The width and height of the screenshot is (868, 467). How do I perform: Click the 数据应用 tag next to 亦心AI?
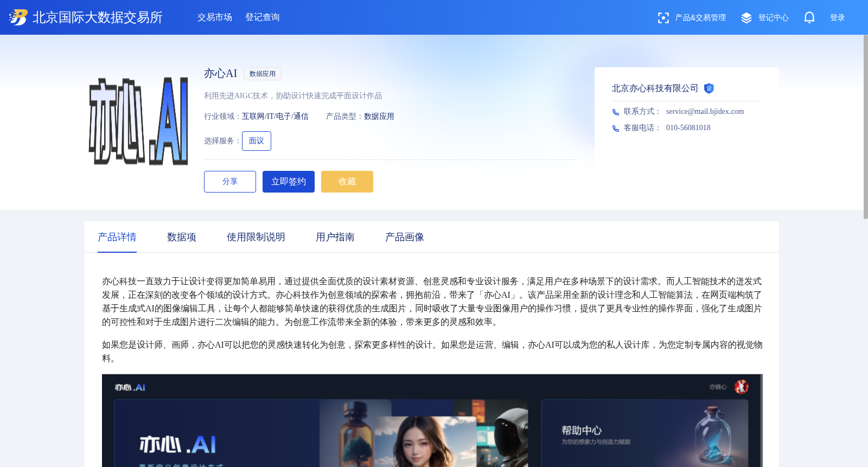pos(263,74)
